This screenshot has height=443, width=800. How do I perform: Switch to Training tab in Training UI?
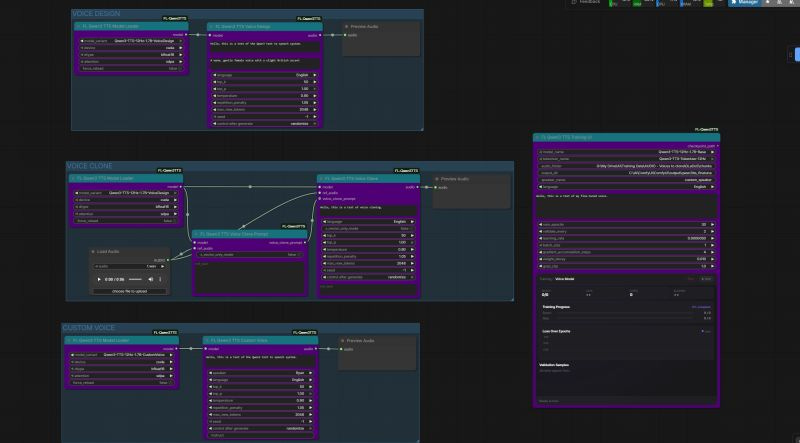tap(545, 279)
